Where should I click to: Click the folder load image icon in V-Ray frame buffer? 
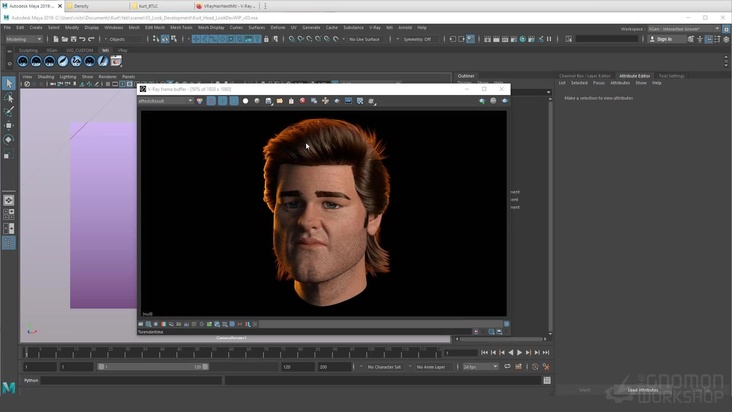(x=280, y=101)
